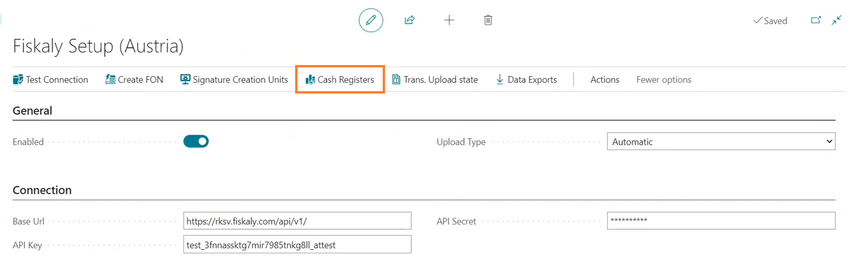
Task: Click the Enabled field label
Action: [x=28, y=142]
